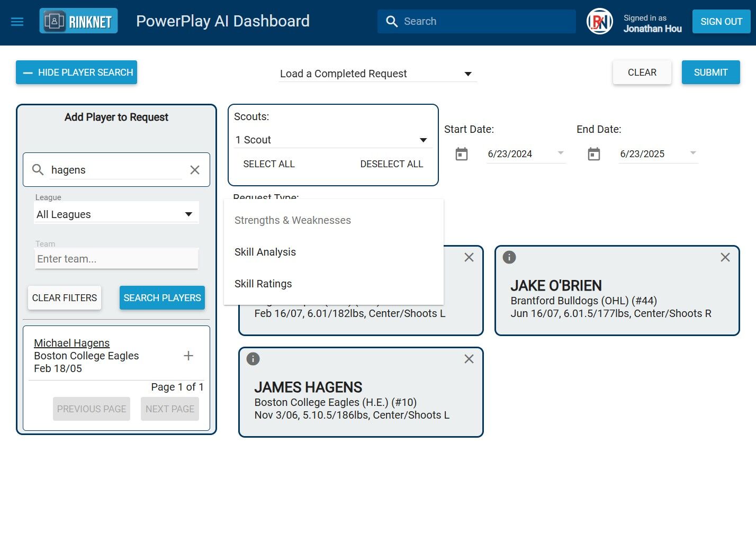Click the Clear button

[642, 73]
